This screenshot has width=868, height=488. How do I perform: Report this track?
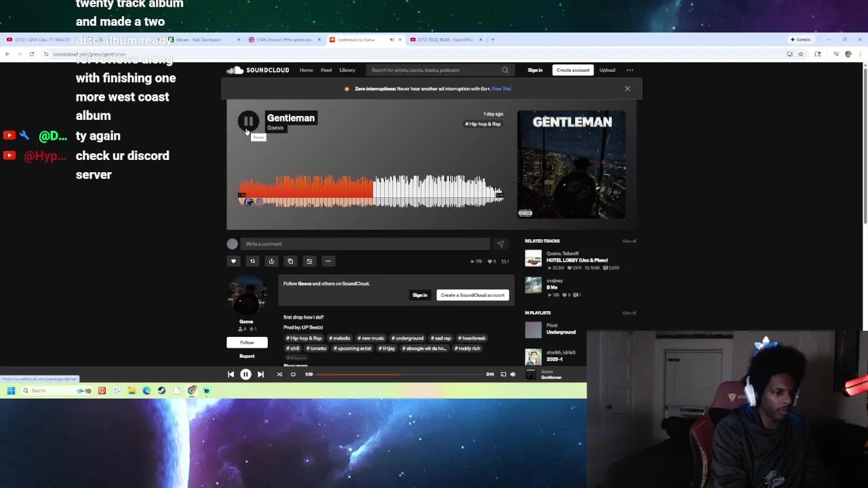pos(247,356)
